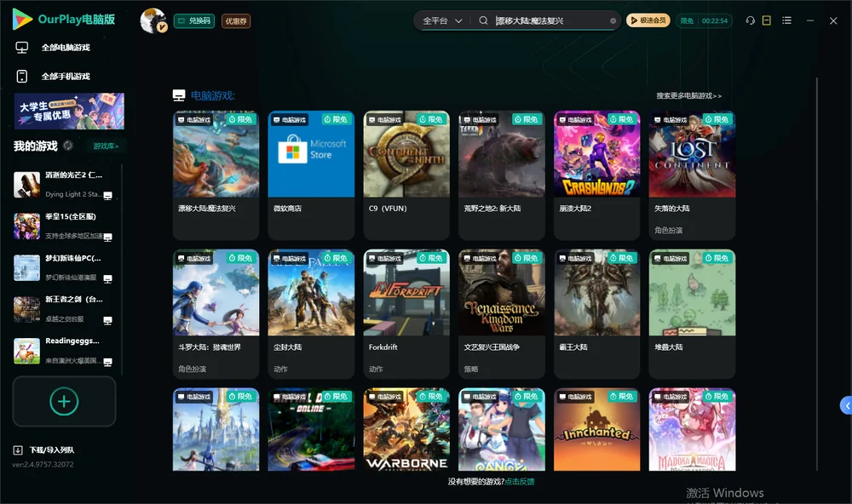Viewport: 852px width, 504px height.
Task: Click the 优惠券 coupon button
Action: (x=236, y=21)
